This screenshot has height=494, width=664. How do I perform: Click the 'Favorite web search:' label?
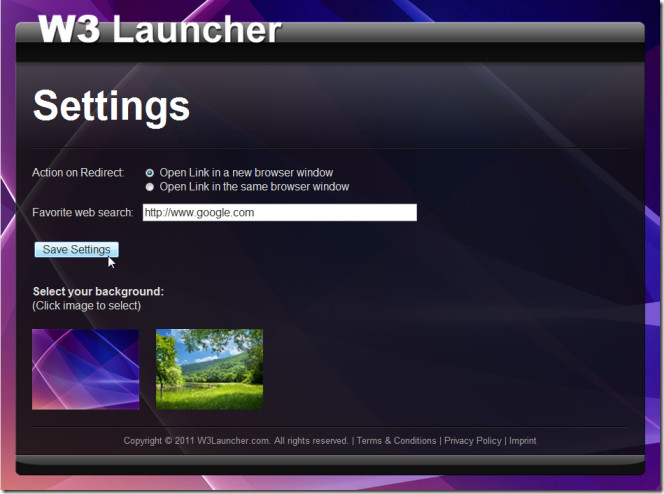point(83,213)
